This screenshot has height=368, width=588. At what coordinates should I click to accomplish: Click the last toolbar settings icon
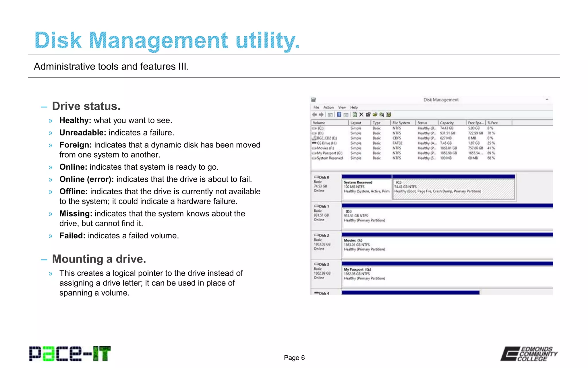click(389, 115)
